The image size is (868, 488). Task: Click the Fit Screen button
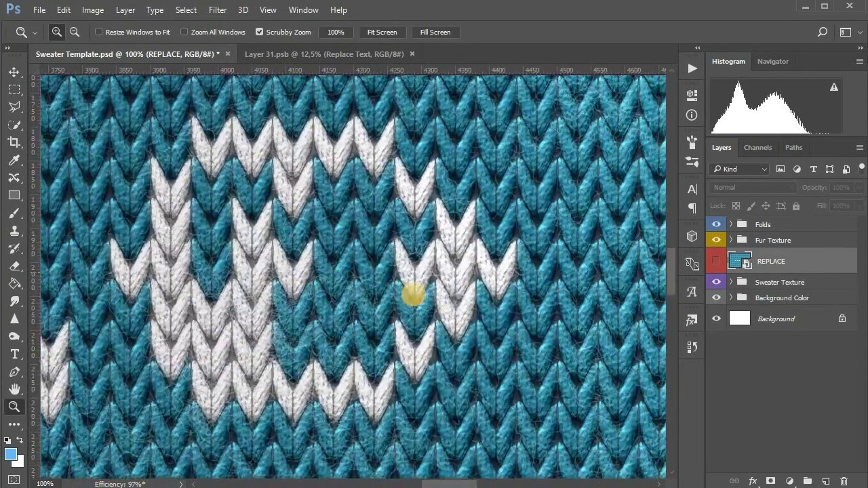pos(382,32)
